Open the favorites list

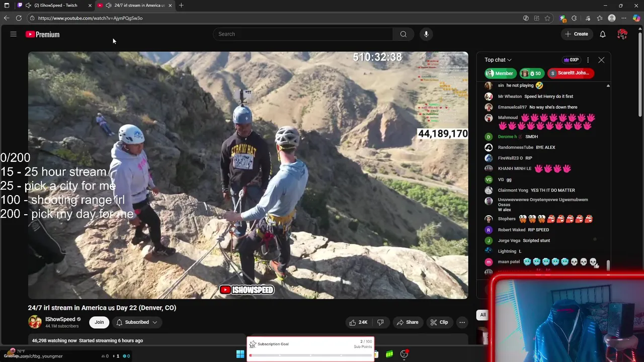click(x=600, y=18)
